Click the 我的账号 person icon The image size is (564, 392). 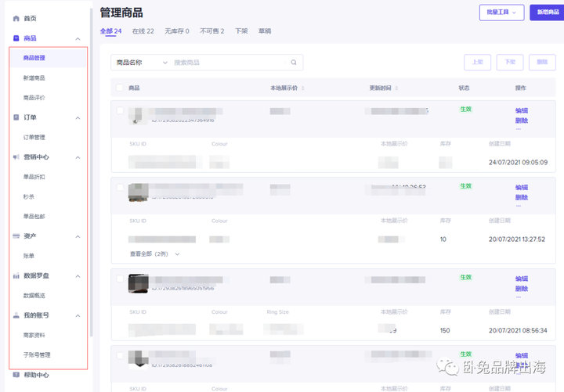coord(16,315)
